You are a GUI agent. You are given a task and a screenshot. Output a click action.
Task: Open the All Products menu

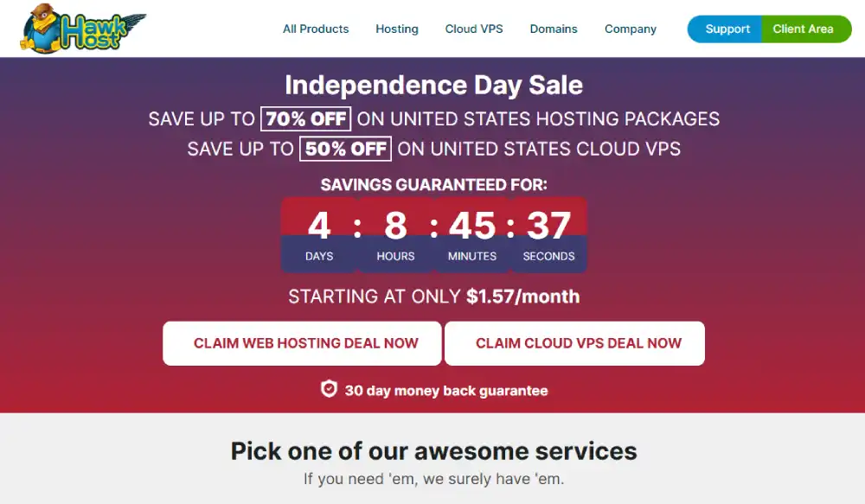tap(316, 29)
